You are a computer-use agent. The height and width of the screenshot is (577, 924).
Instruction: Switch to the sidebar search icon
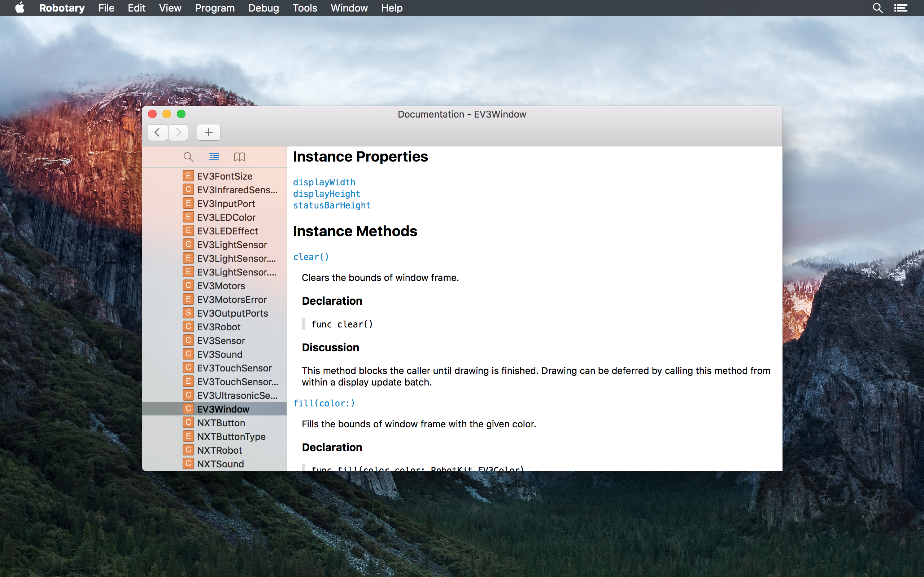188,157
